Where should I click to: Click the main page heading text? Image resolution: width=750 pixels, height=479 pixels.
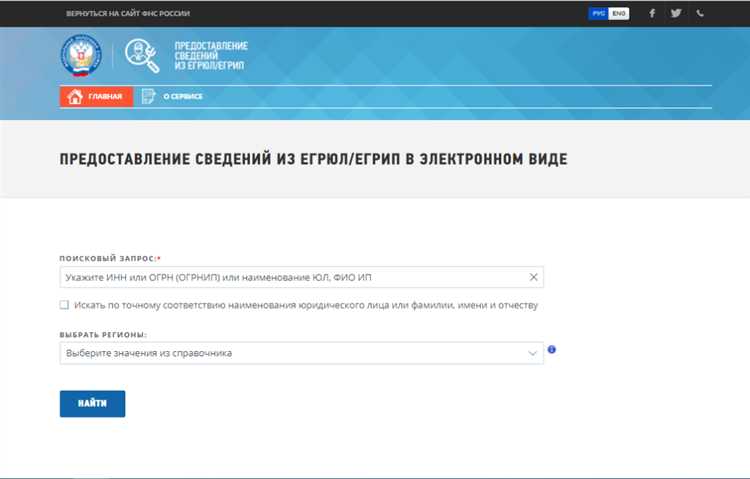pos(313,159)
